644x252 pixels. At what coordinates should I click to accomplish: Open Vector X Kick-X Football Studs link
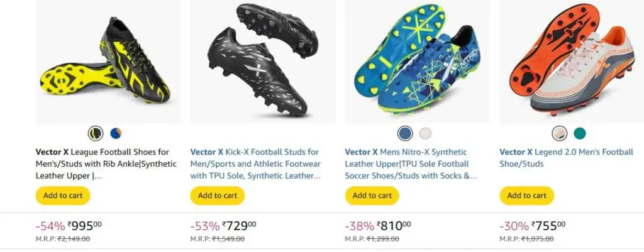pyautogui.click(x=255, y=164)
